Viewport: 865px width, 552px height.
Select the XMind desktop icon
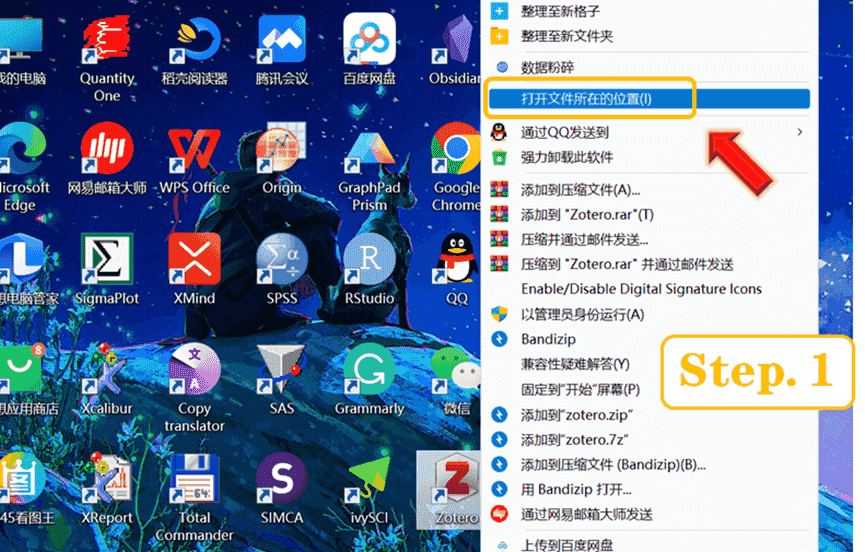194,261
